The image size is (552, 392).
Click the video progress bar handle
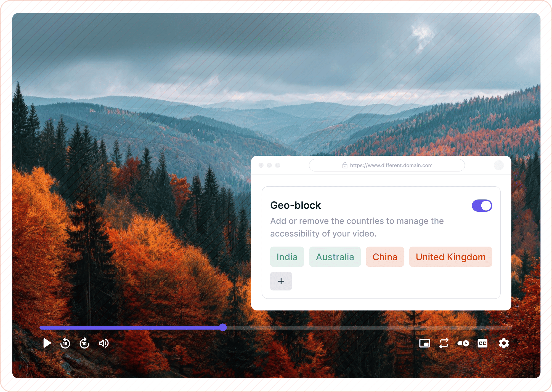point(223,327)
